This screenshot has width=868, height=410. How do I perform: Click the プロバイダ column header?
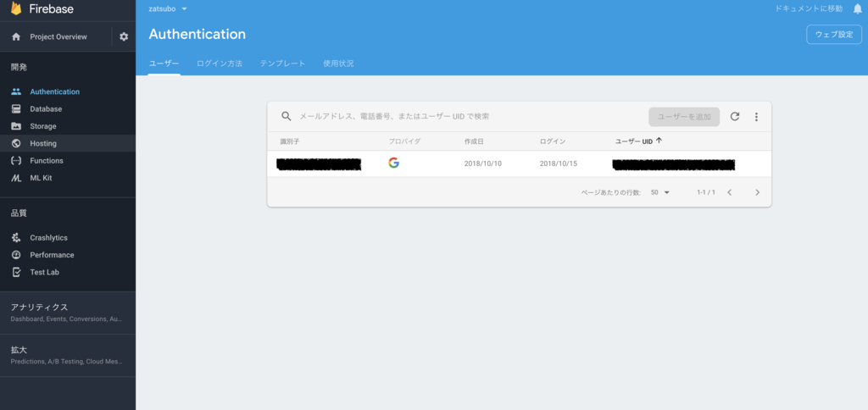coord(404,141)
